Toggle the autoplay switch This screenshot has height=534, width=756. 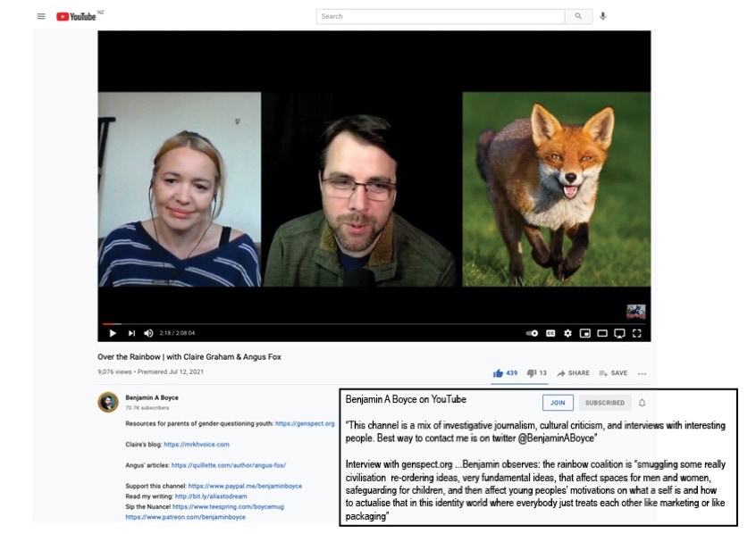click(532, 333)
